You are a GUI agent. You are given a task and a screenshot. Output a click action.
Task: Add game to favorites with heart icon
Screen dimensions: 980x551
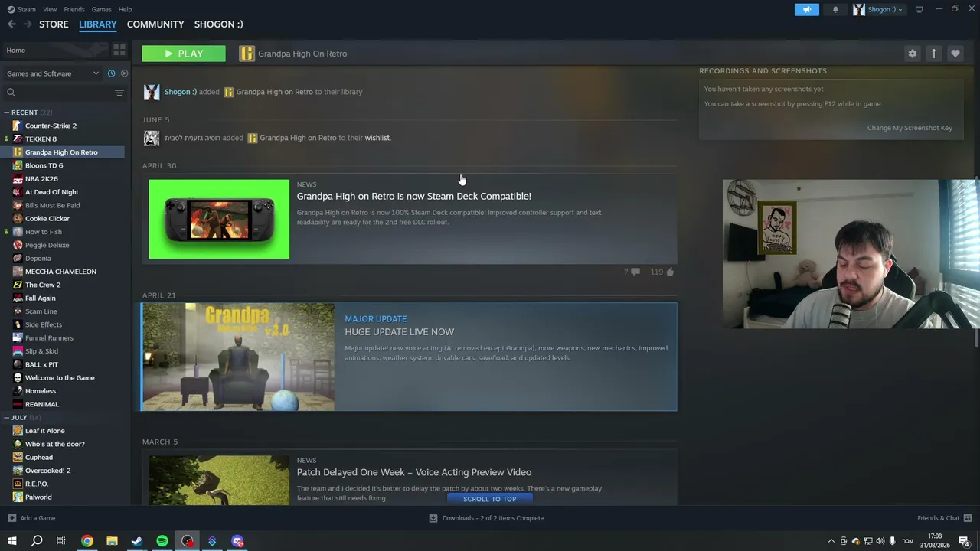pos(955,54)
